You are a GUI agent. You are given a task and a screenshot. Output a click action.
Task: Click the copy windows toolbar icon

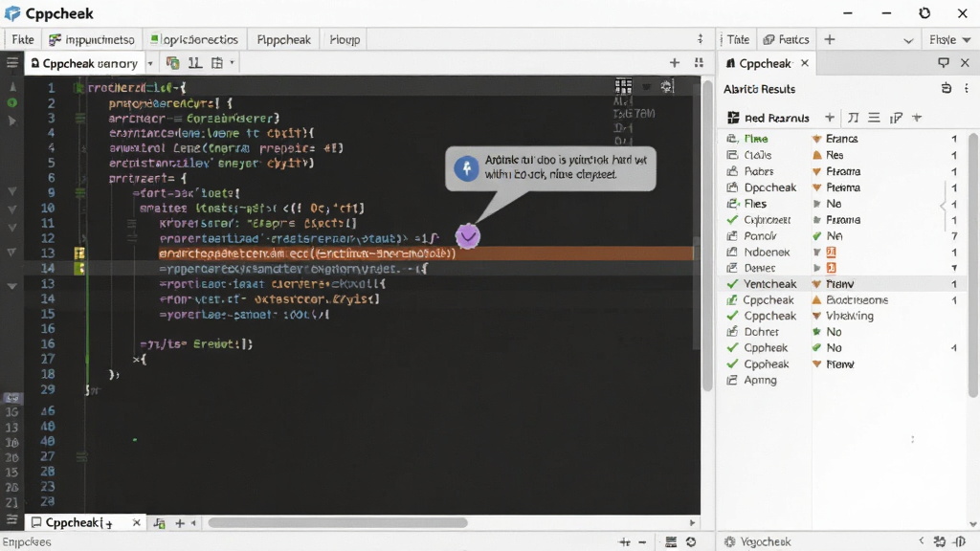172,62
